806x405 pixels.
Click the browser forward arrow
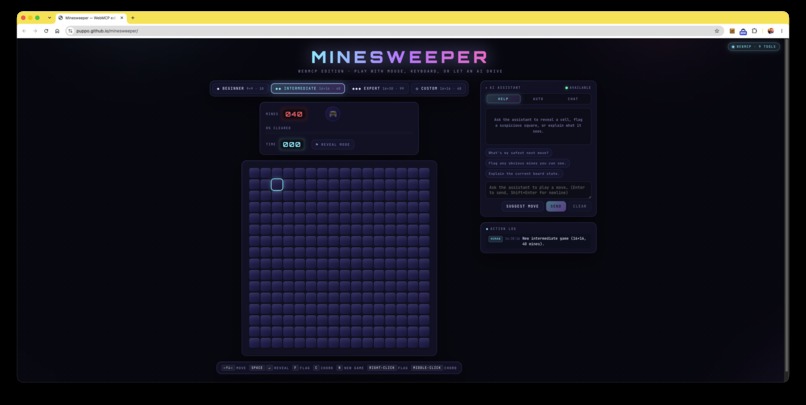(x=35, y=31)
